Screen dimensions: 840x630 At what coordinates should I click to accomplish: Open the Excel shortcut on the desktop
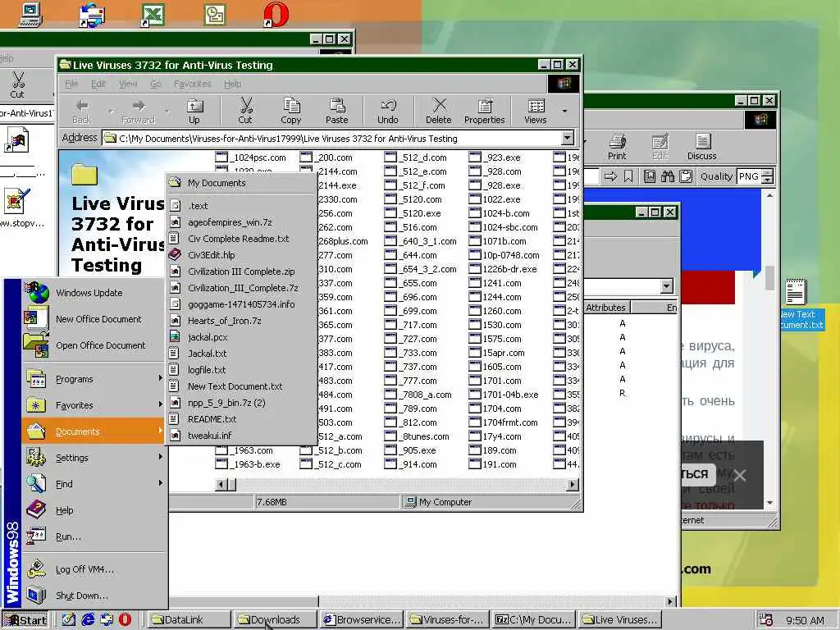coord(153,15)
